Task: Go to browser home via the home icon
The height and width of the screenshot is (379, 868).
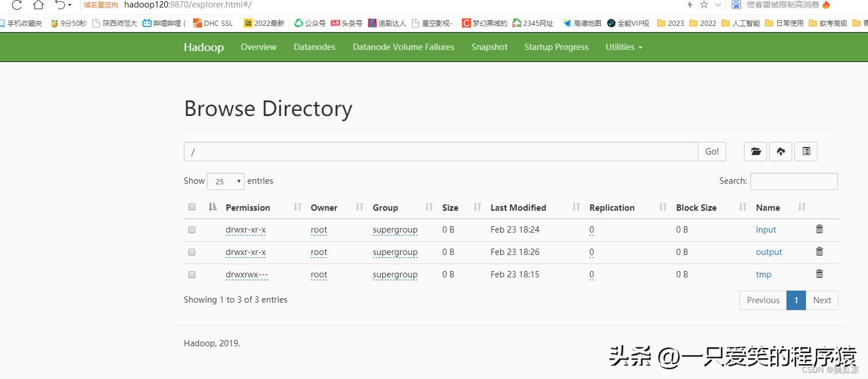Action: point(38,5)
